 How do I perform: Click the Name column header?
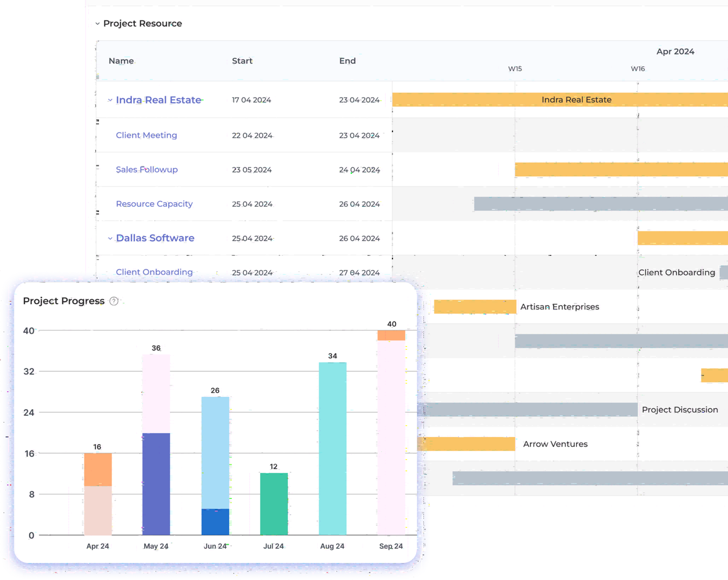(121, 61)
